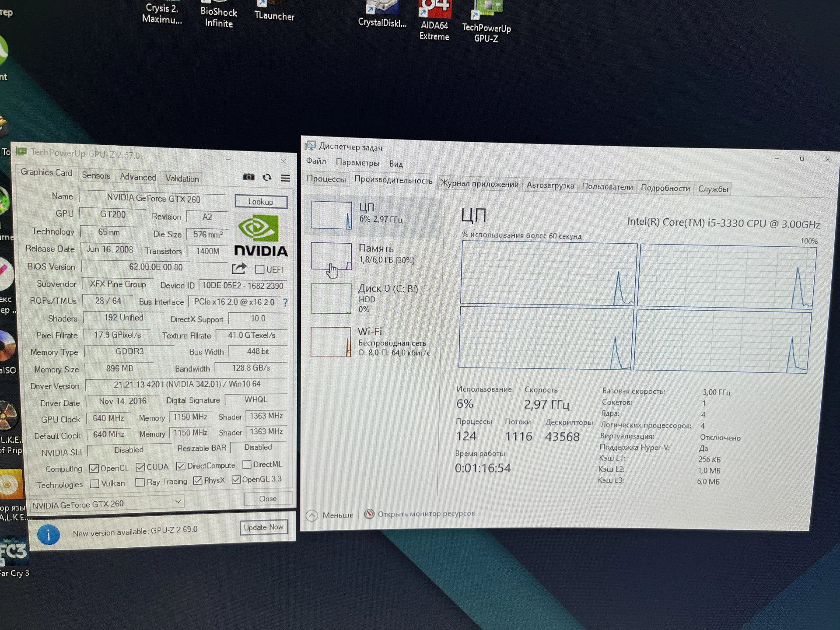840x630 pixels.
Task: Click the Update Now button
Action: point(263,528)
